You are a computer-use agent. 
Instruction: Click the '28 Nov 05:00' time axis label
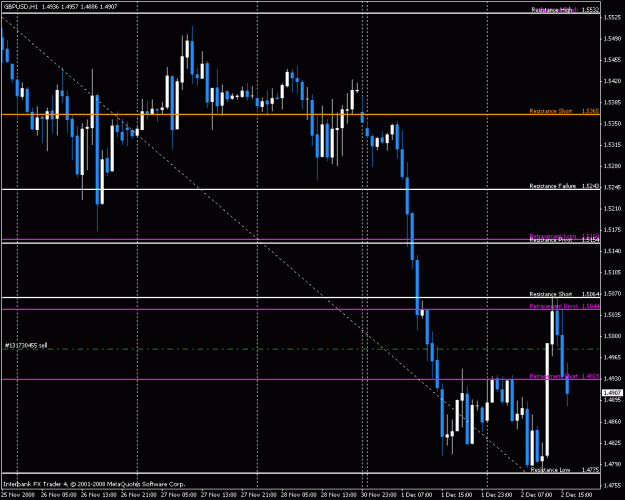coord(299,495)
